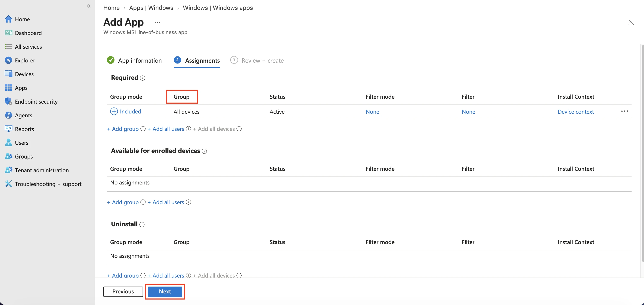
Task: Click info icon beside Available Add all users
Action: [x=188, y=202]
